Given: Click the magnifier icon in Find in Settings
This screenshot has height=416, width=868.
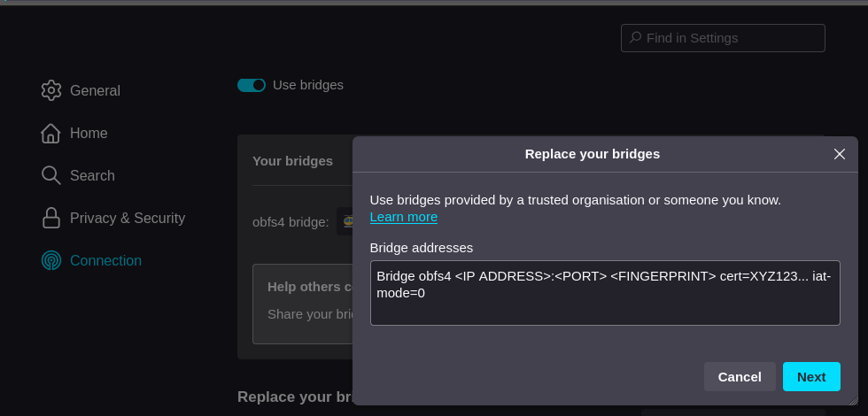Looking at the screenshot, I should pyautogui.click(x=636, y=38).
